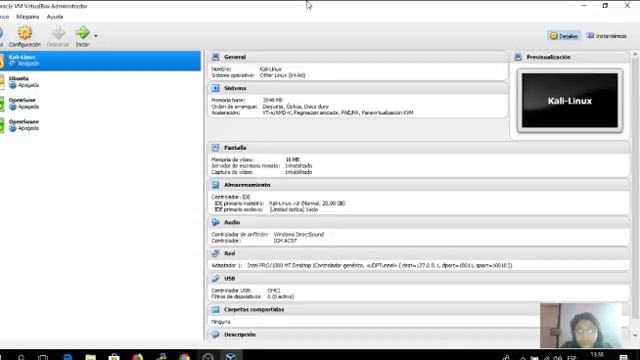Open Red section header title
Image resolution: width=640 pixels, height=360 pixels.
coord(229,253)
